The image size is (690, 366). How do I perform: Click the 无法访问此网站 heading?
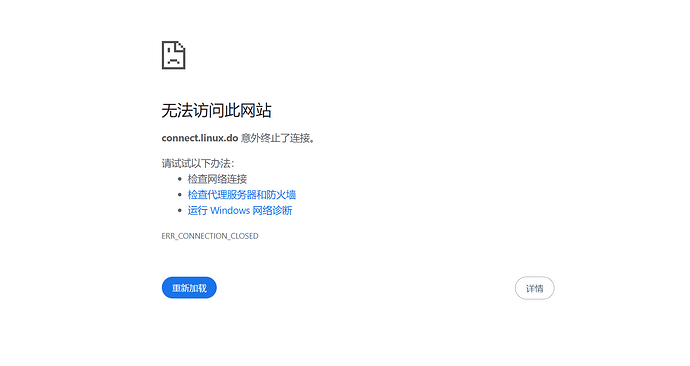[x=217, y=110]
